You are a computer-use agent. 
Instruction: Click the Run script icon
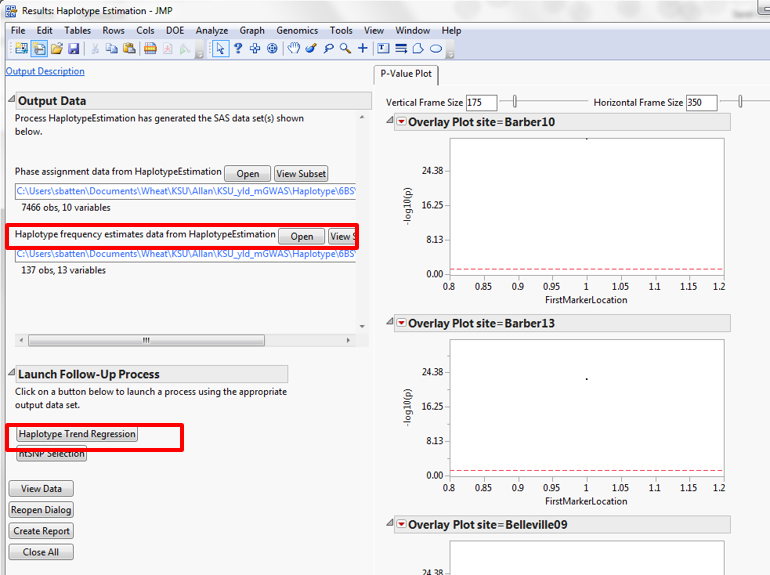pos(185,48)
